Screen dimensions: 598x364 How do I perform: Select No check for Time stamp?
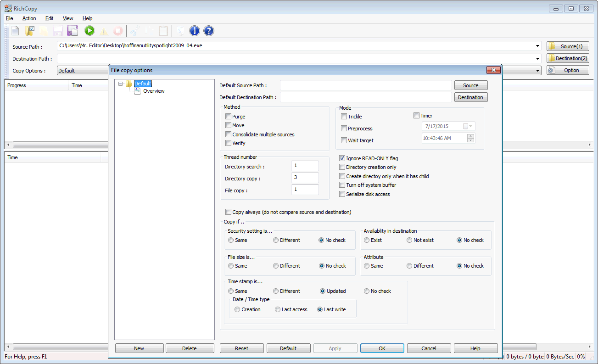(367, 291)
